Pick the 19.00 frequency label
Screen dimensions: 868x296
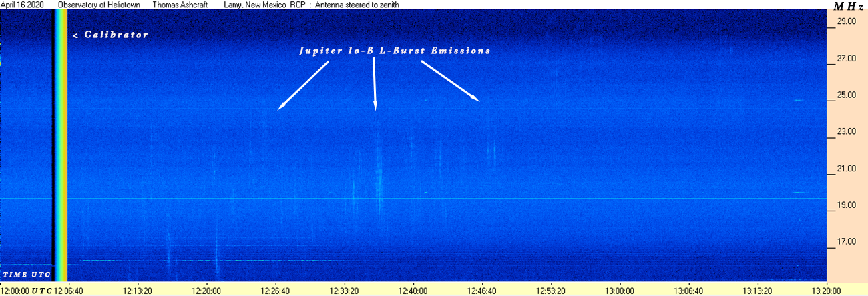tap(847, 205)
